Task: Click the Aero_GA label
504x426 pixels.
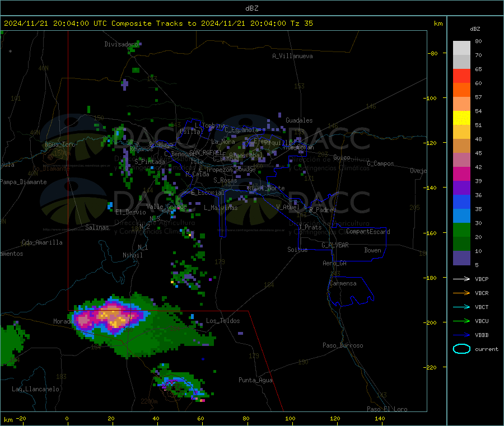Action: 335,263
